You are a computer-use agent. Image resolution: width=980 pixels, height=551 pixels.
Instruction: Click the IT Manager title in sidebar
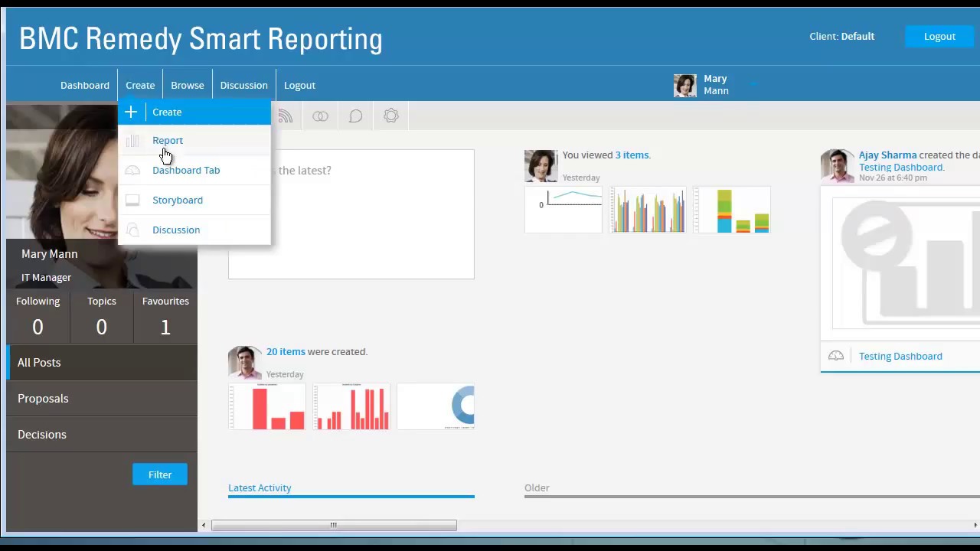pos(46,278)
